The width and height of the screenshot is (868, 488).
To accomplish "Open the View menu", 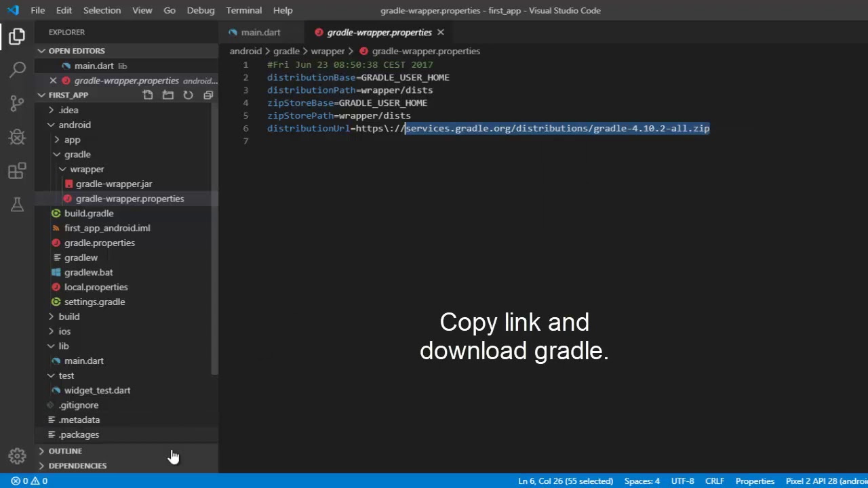I will 142,10.
